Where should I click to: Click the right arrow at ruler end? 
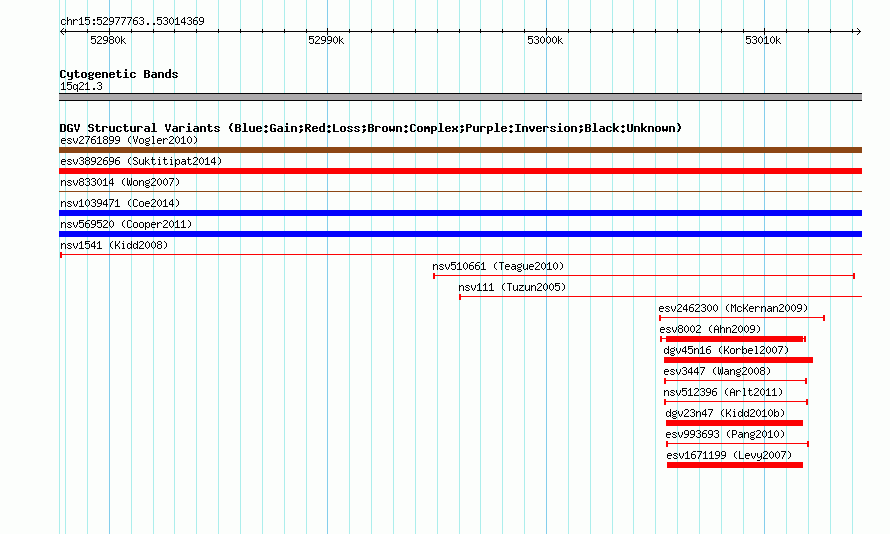tap(858, 31)
